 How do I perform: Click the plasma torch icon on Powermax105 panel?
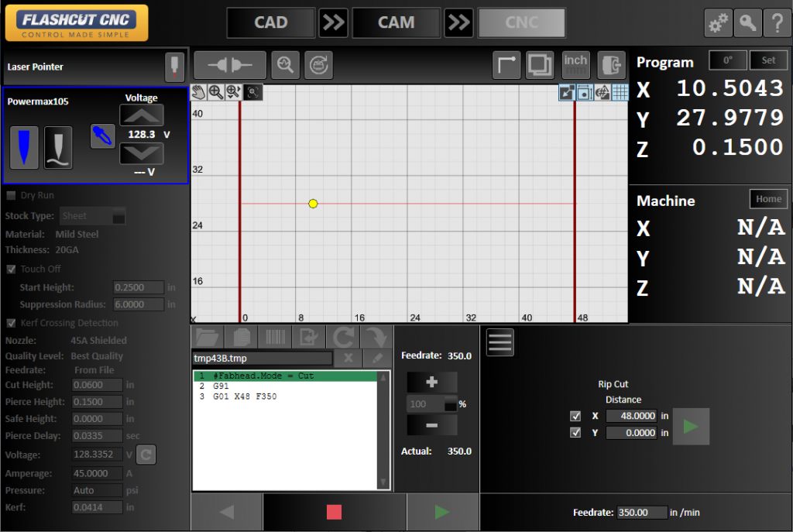(24, 147)
